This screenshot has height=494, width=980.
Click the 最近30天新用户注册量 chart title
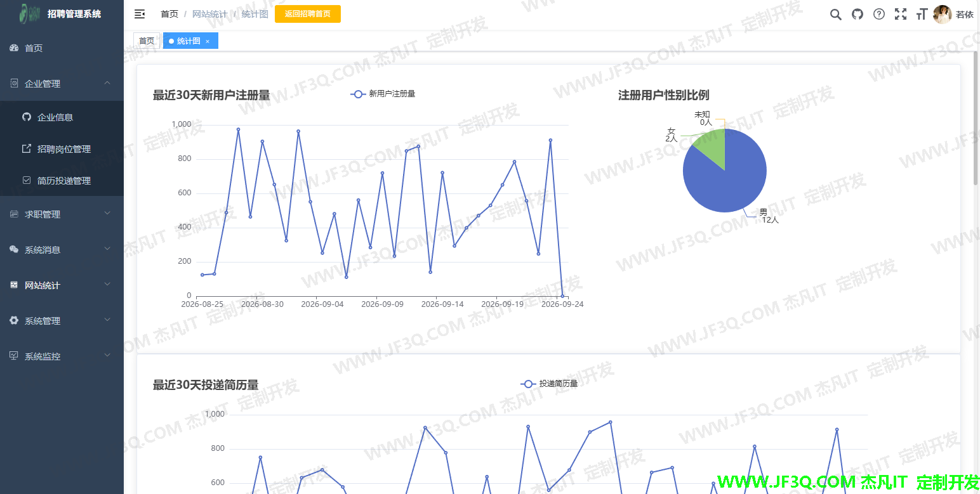pos(211,95)
